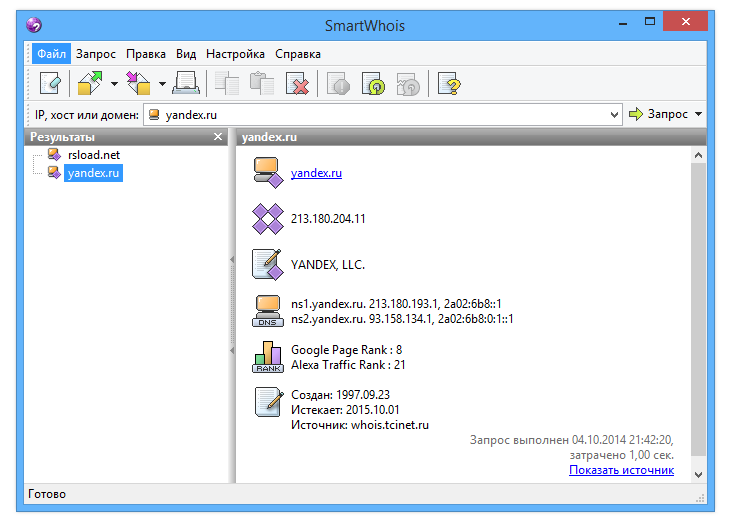The image size is (735, 527).
Task: Click the DNS servers icon
Action: click(x=268, y=310)
